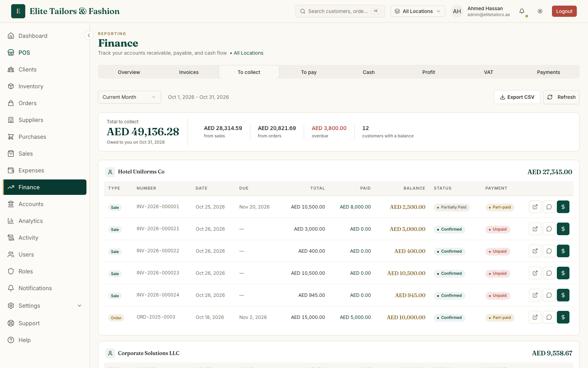Click Hotel Uniforms Co customer name
588x368 pixels.
pyautogui.click(x=141, y=172)
